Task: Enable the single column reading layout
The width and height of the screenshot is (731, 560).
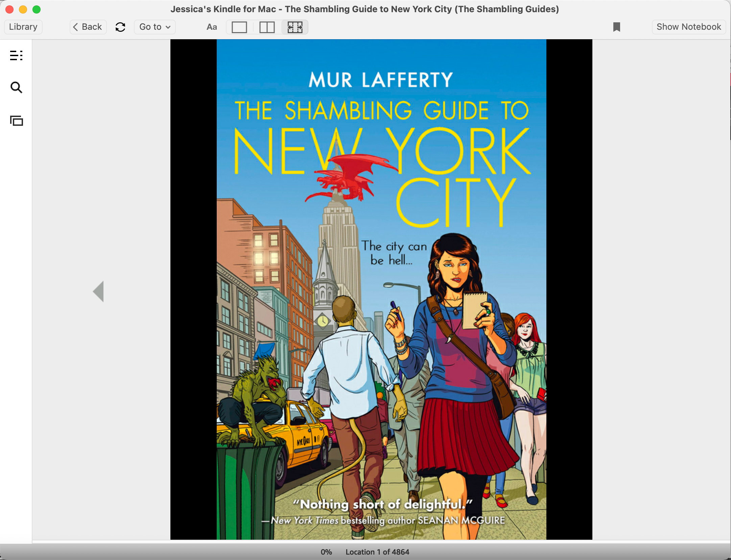Action: (x=239, y=26)
